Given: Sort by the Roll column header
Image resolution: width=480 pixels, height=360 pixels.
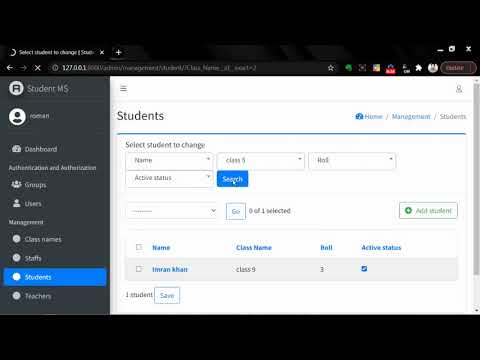Looking at the screenshot, I should (x=326, y=248).
